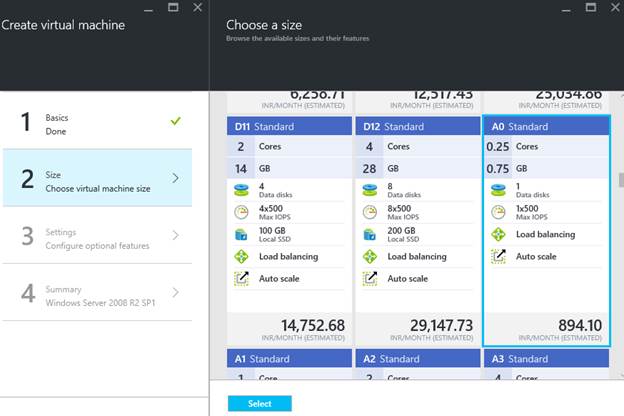Click the A0 Load balancing icon
The image size is (624, 416).
click(x=498, y=234)
